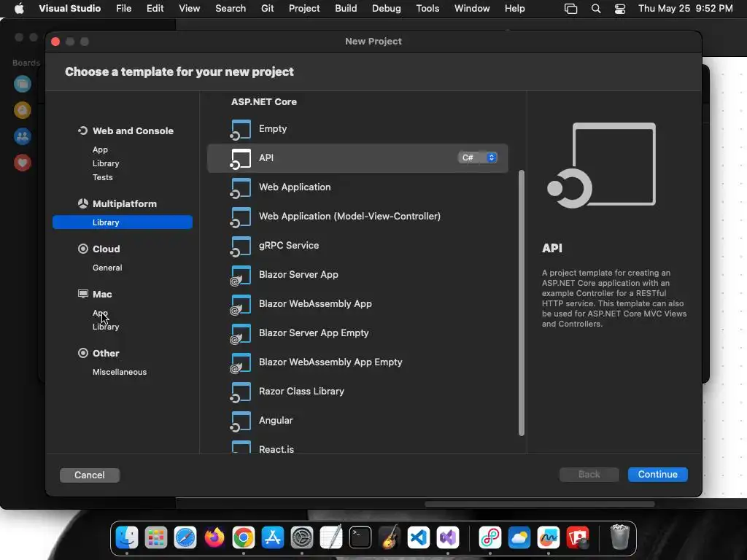Click the Multiplatform category icon
This screenshot has width=747, height=560.
pyautogui.click(x=83, y=203)
